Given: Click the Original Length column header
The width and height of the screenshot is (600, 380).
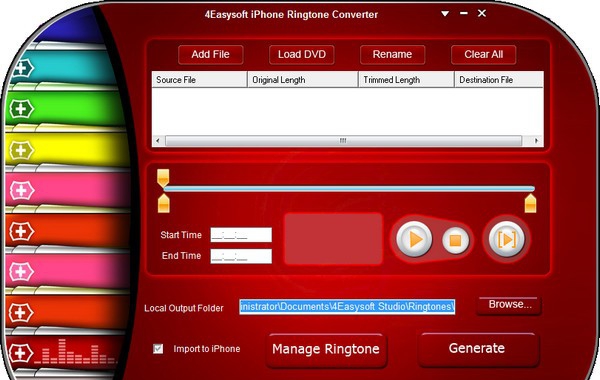Looking at the screenshot, I should [x=303, y=80].
